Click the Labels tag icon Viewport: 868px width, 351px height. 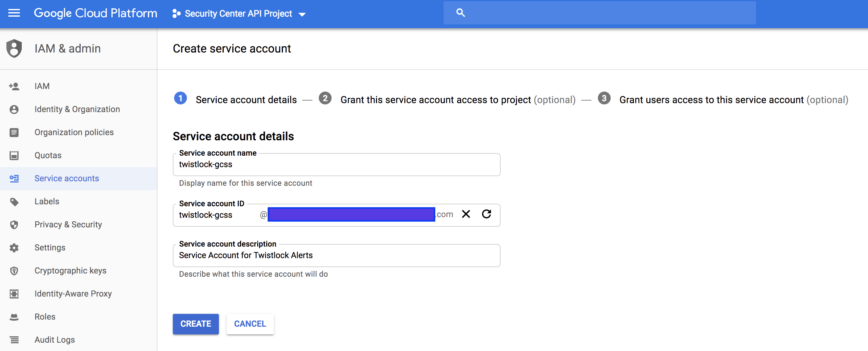[x=14, y=202]
